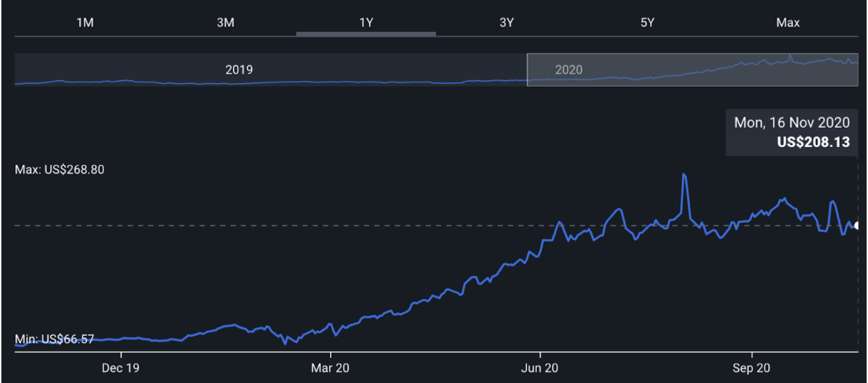This screenshot has height=383, width=868.
Task: Click the Min: US$66.57 label
Action: point(54,339)
